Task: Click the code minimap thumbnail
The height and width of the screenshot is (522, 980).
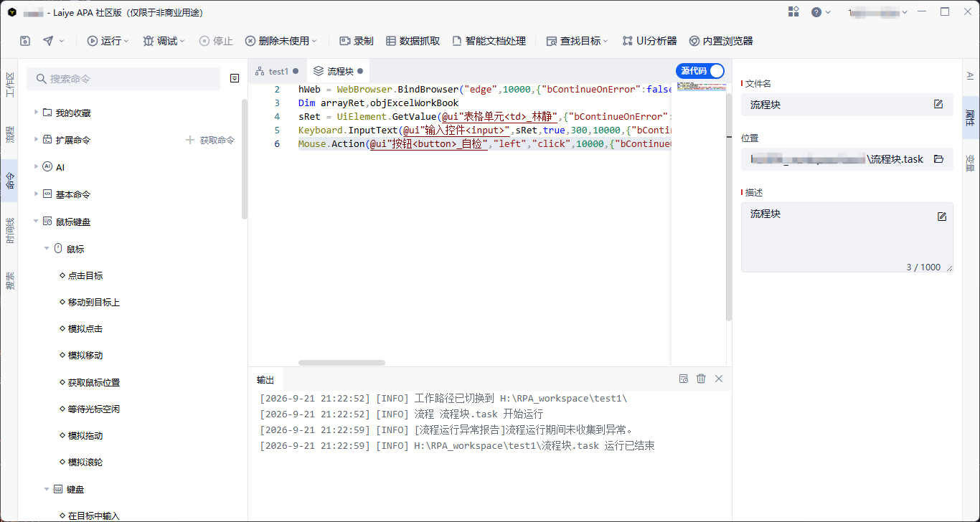Action: click(701, 87)
